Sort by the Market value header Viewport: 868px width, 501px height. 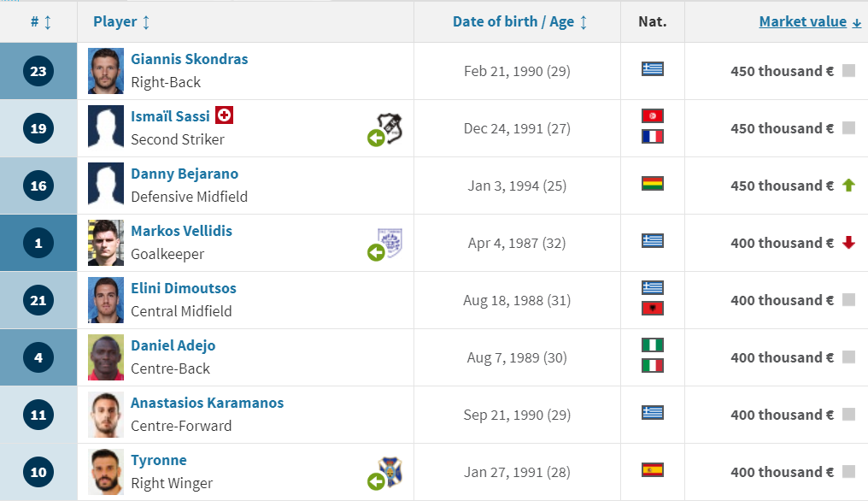[x=810, y=21]
